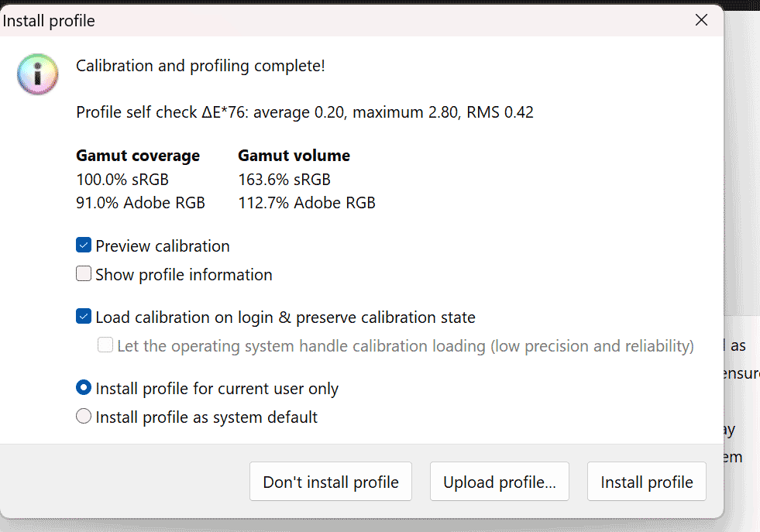
Task: Click the Profile self check ΔE*76 line
Action: pos(304,112)
